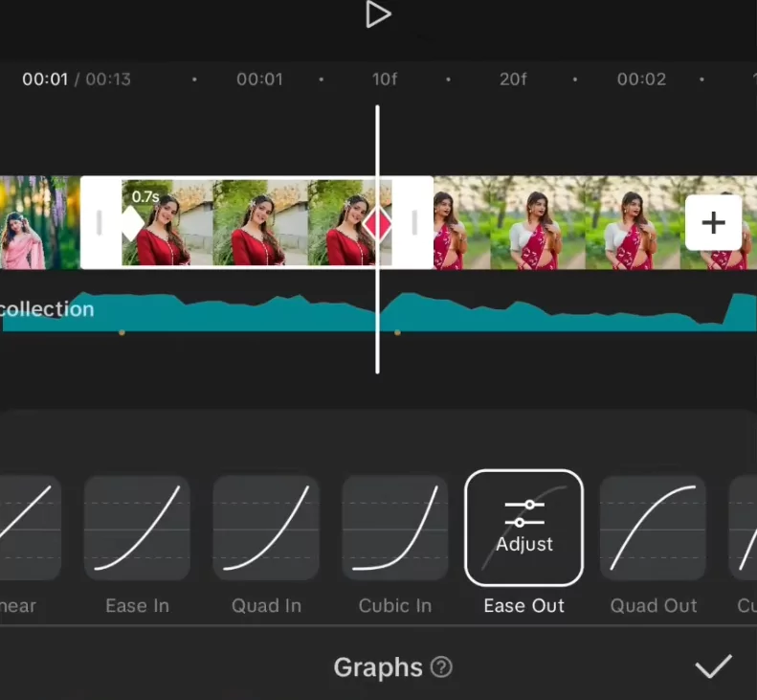Click the 10f marker on the ruler
Image resolution: width=757 pixels, height=700 pixels.
(385, 79)
